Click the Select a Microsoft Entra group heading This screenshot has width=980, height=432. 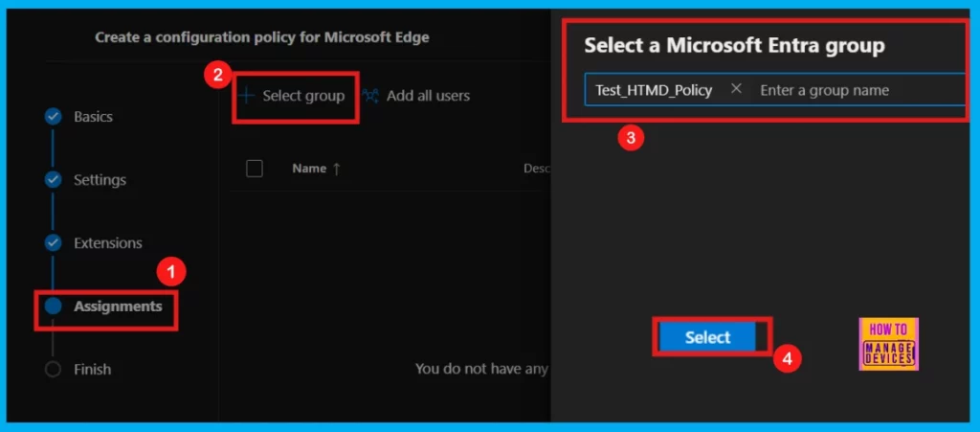[x=734, y=45]
